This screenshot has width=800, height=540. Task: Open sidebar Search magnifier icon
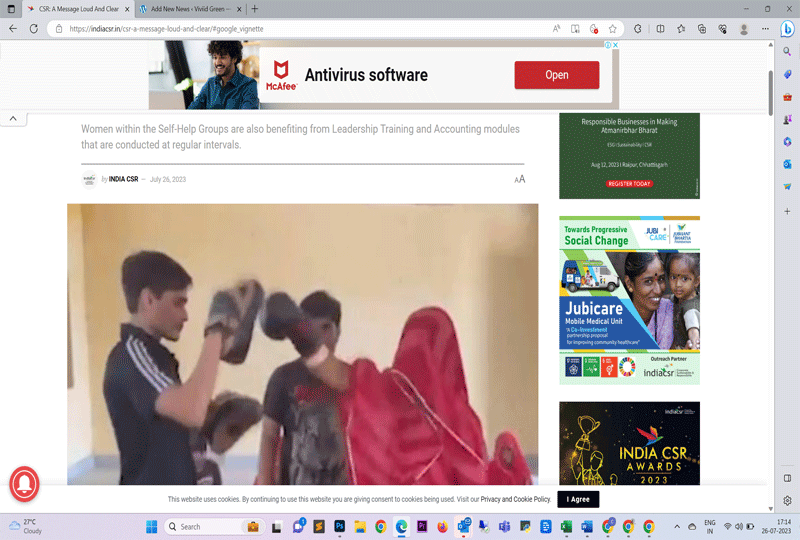pos(787,52)
